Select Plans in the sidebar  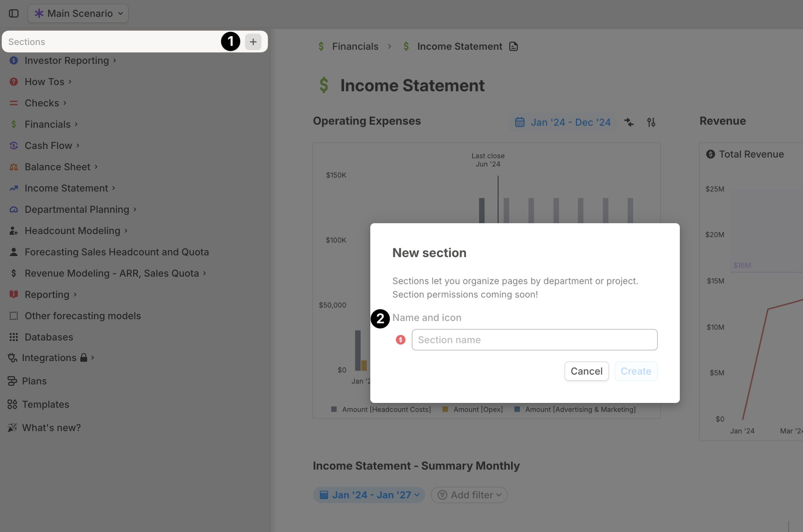pyautogui.click(x=34, y=381)
